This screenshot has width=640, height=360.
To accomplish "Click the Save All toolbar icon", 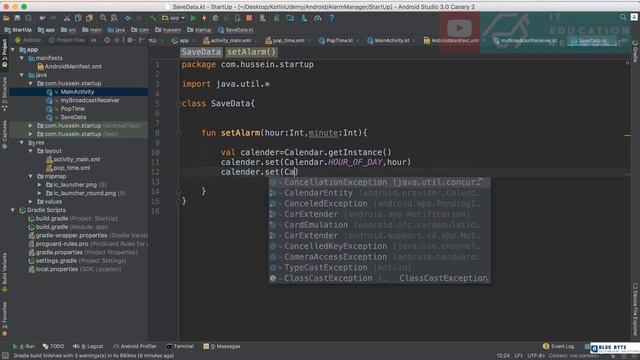I will click(x=17, y=18).
